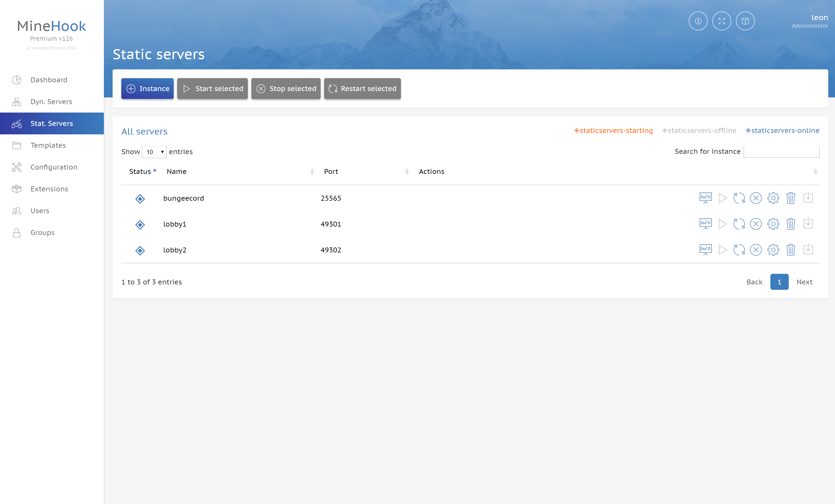Sort table by Name column
The height and width of the screenshot is (504, 835).
pos(177,171)
